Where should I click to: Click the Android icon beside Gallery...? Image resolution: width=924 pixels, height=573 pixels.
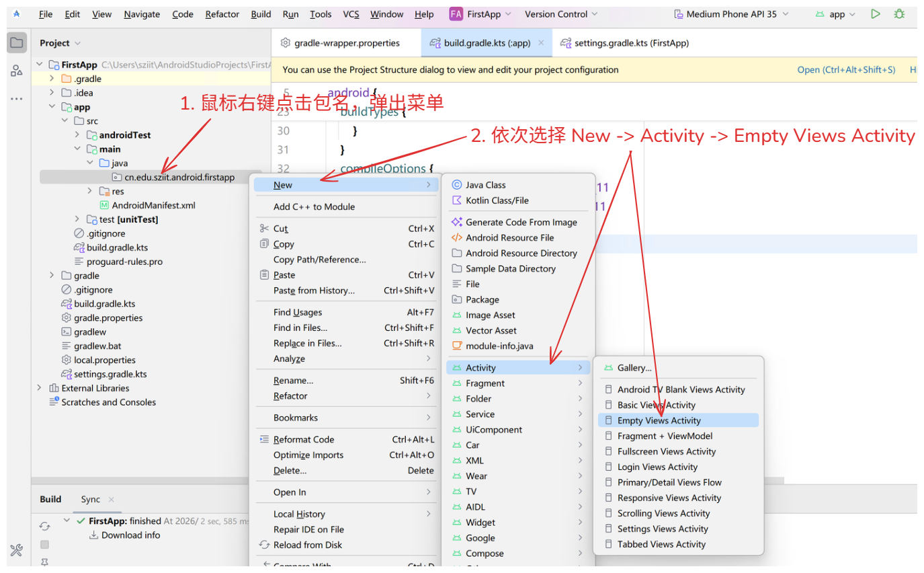pyautogui.click(x=608, y=368)
